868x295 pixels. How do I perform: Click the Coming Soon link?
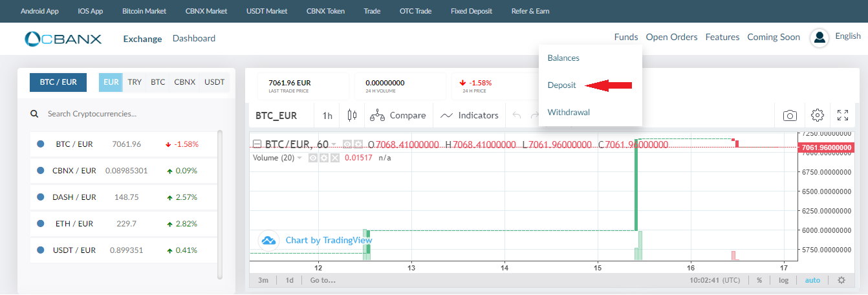coord(774,38)
